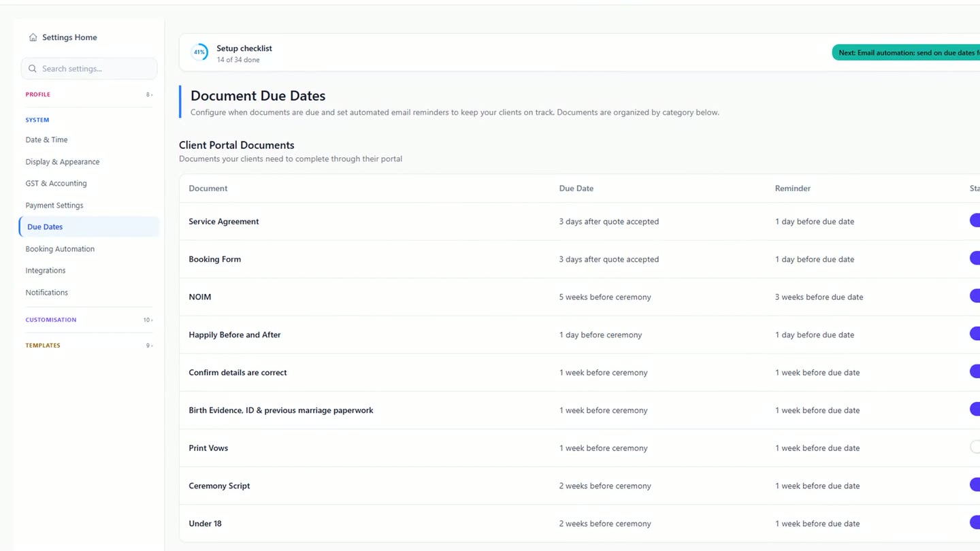Click Ceremony Script due date cell
Viewport: 980px width, 551px height.
coord(605,486)
